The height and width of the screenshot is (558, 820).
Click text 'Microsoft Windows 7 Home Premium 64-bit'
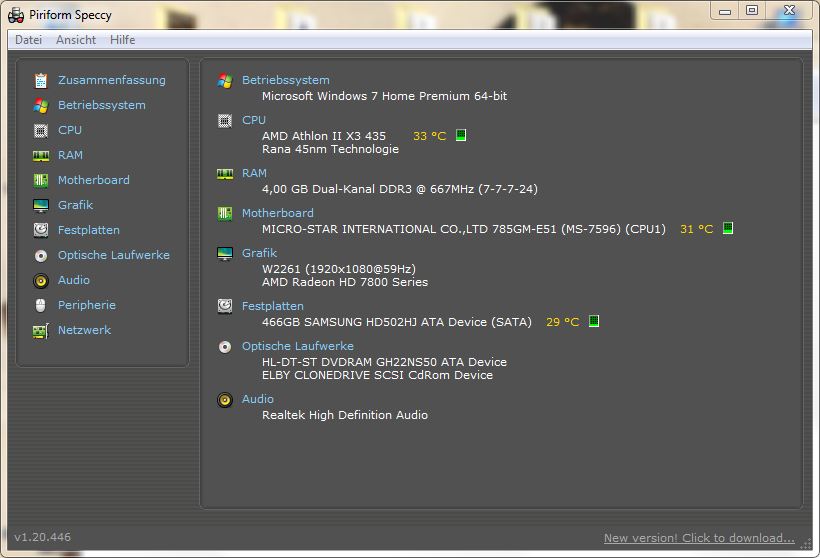[384, 96]
